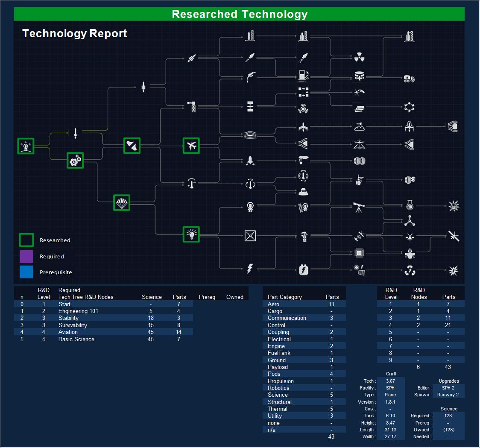Select the radiation symbol nuclear node
The width and height of the screenshot is (480, 448).
(359, 58)
